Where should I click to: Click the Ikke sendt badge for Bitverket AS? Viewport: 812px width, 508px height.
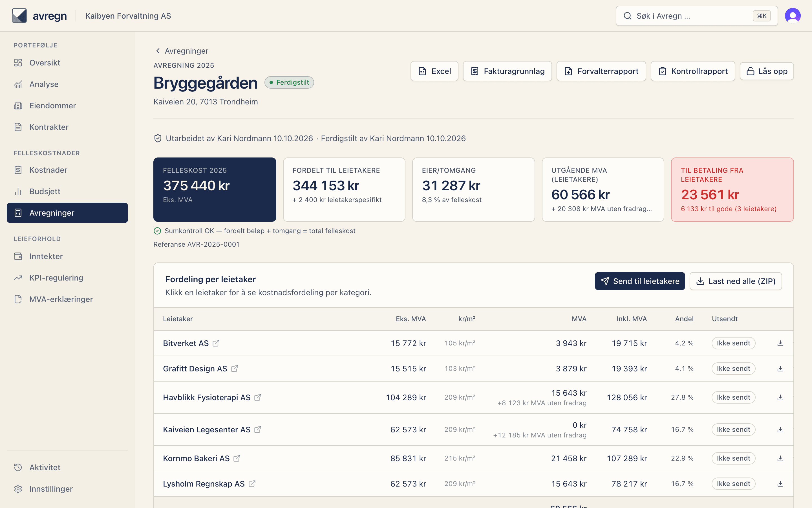point(733,343)
